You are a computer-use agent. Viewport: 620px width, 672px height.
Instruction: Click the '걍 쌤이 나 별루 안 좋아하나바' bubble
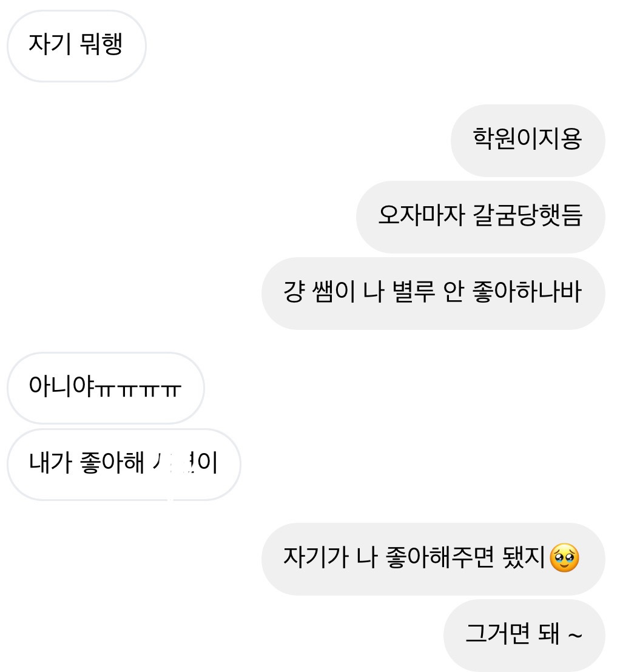click(x=434, y=294)
